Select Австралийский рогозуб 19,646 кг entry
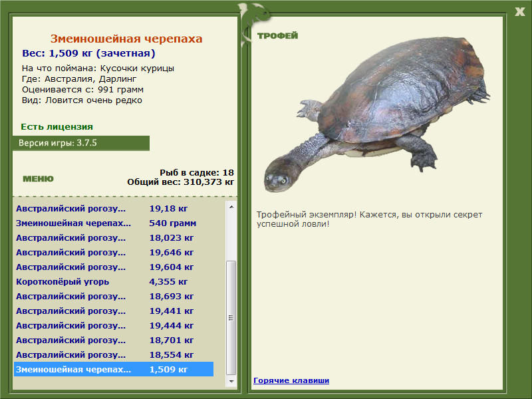 (x=114, y=253)
